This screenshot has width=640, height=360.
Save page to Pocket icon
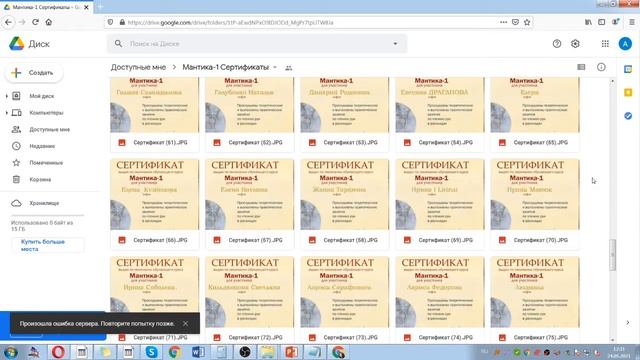[515, 22]
